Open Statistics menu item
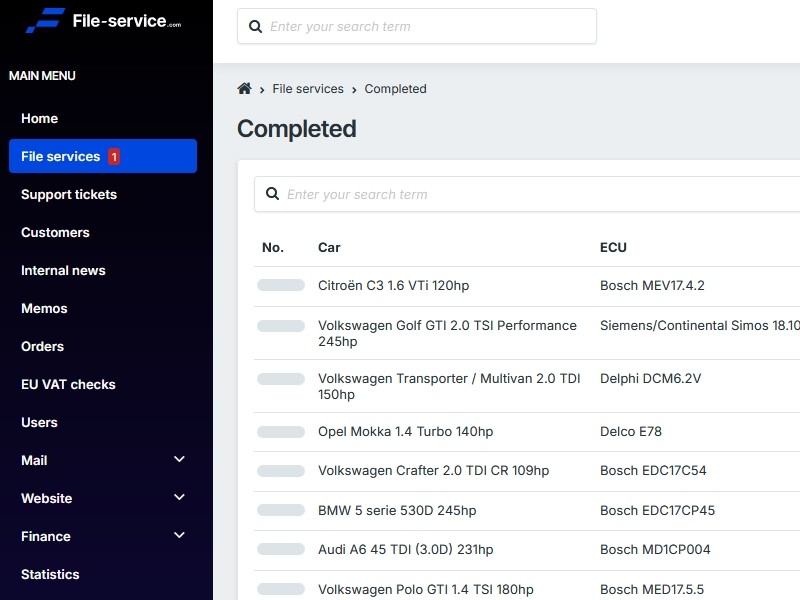800x600 pixels. tap(50, 574)
